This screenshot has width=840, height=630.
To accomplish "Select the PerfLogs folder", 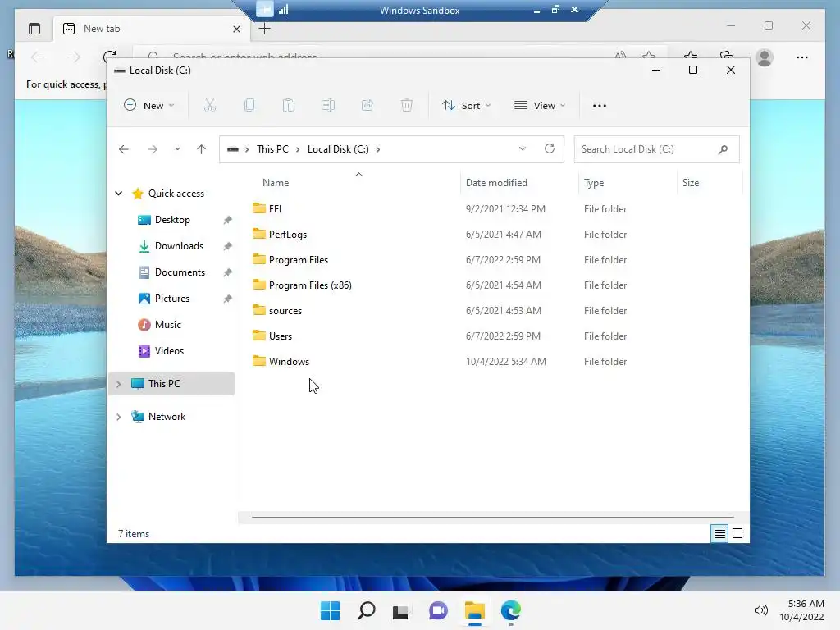I will 288,234.
